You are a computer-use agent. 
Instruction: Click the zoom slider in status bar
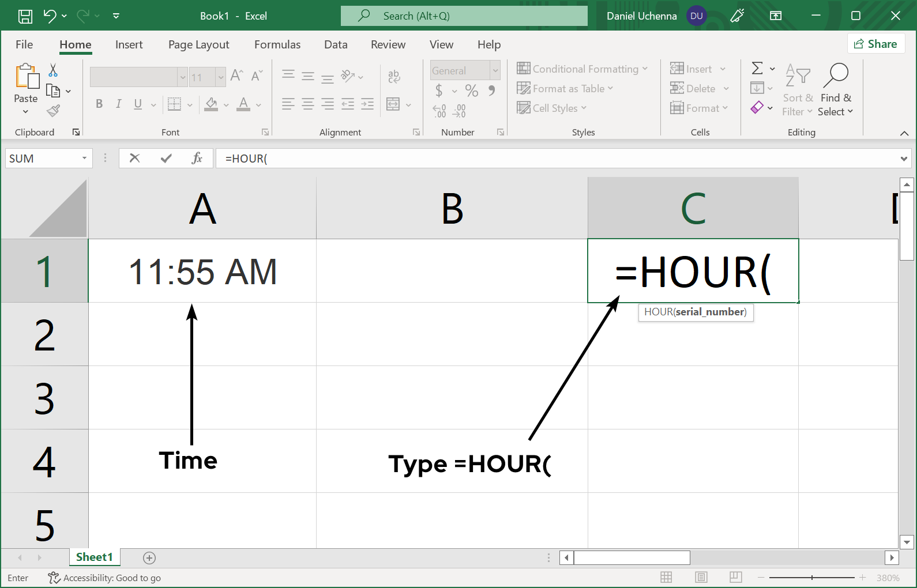coord(811,578)
